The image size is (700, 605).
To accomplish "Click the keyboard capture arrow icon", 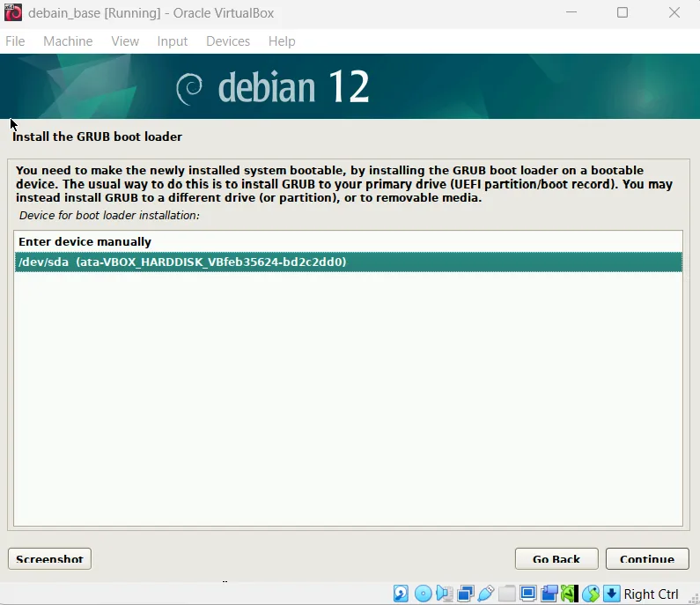I will [612, 594].
